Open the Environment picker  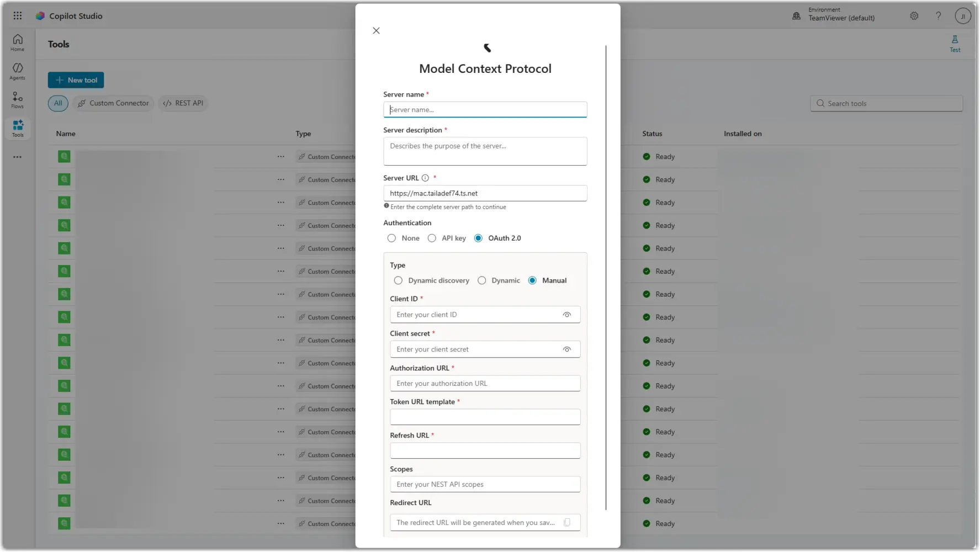point(834,14)
